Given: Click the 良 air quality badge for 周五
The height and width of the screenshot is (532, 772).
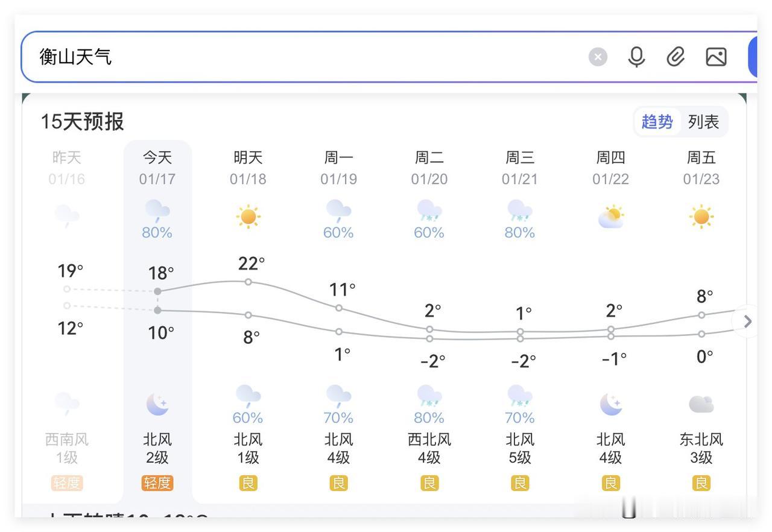Looking at the screenshot, I should coord(701,483).
